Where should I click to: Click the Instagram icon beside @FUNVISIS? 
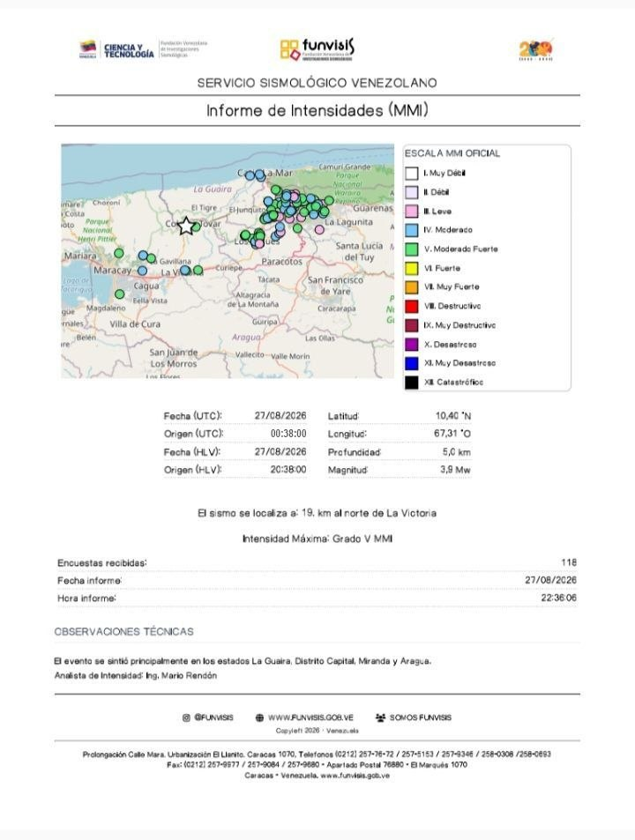click(x=186, y=717)
